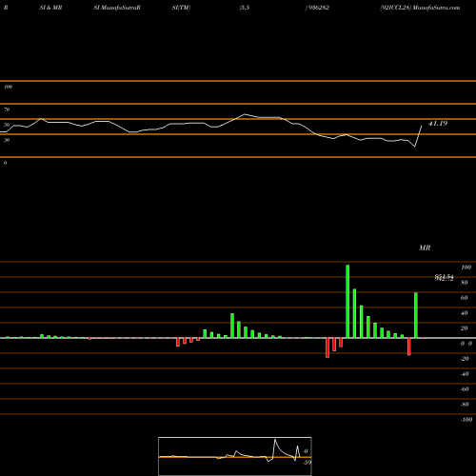
Task: Click the RSI axis label 100
Action: tap(8, 87)
